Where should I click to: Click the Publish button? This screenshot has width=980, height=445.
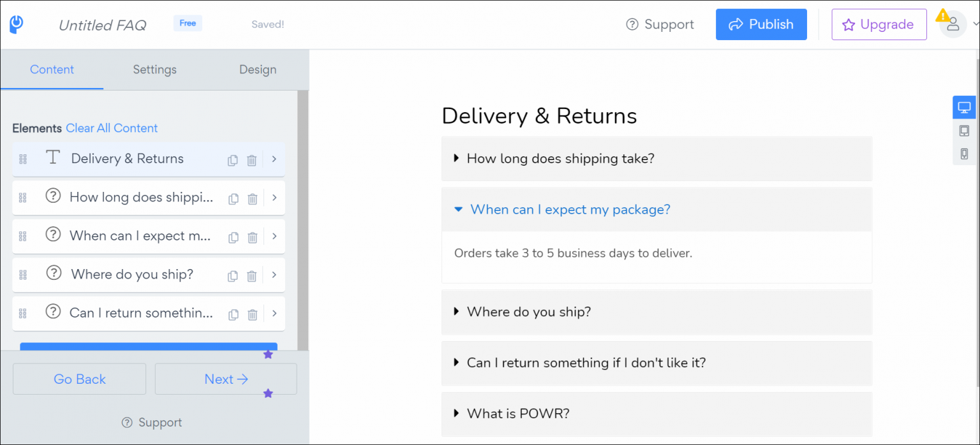761,25
